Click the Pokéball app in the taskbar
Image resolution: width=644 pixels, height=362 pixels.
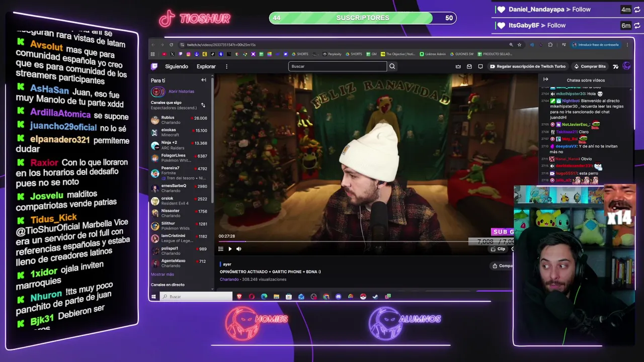coord(363,297)
